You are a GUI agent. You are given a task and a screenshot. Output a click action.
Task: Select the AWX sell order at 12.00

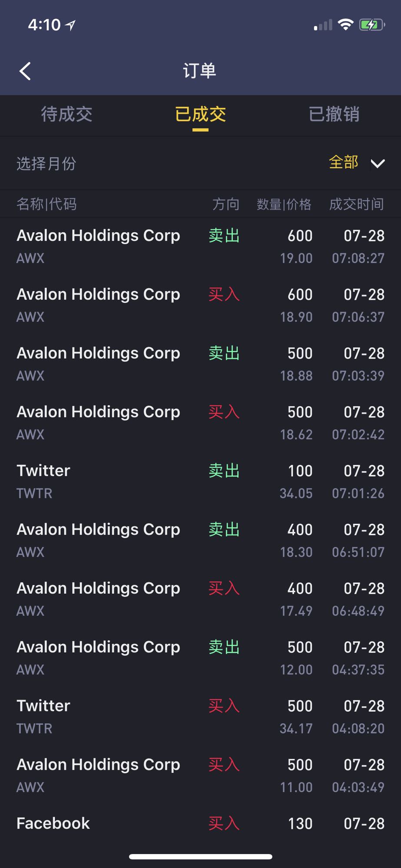(x=200, y=658)
